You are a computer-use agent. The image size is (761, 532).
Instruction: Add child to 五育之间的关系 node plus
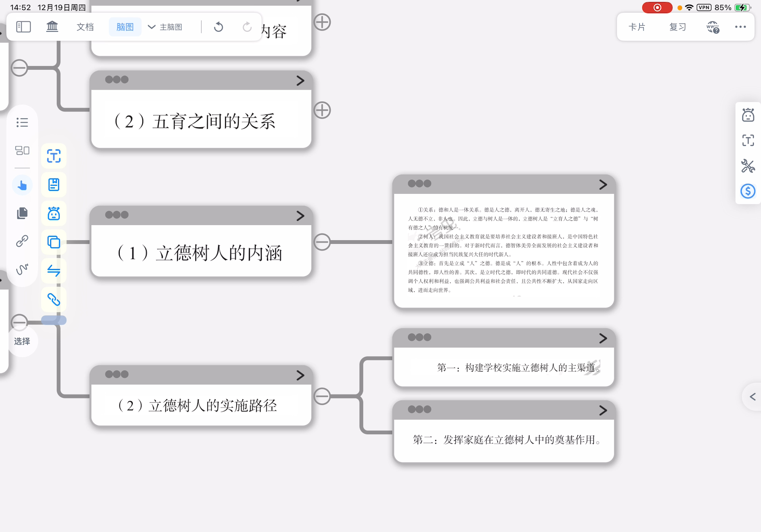click(x=322, y=110)
